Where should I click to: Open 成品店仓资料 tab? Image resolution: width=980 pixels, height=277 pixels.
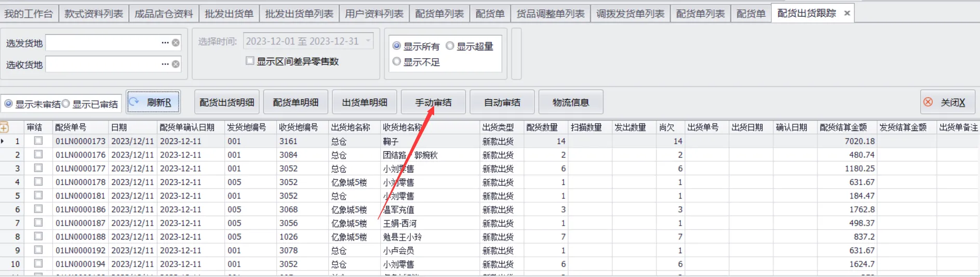click(164, 14)
